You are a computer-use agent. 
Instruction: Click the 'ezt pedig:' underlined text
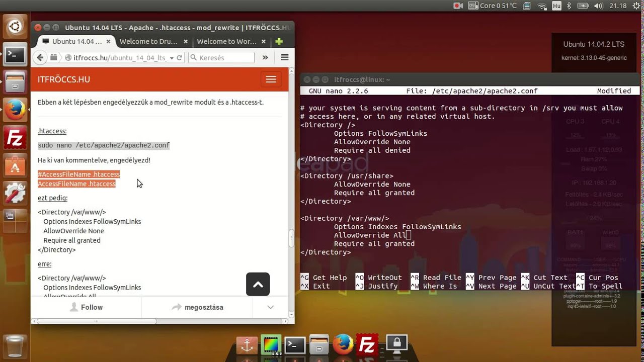(x=52, y=198)
